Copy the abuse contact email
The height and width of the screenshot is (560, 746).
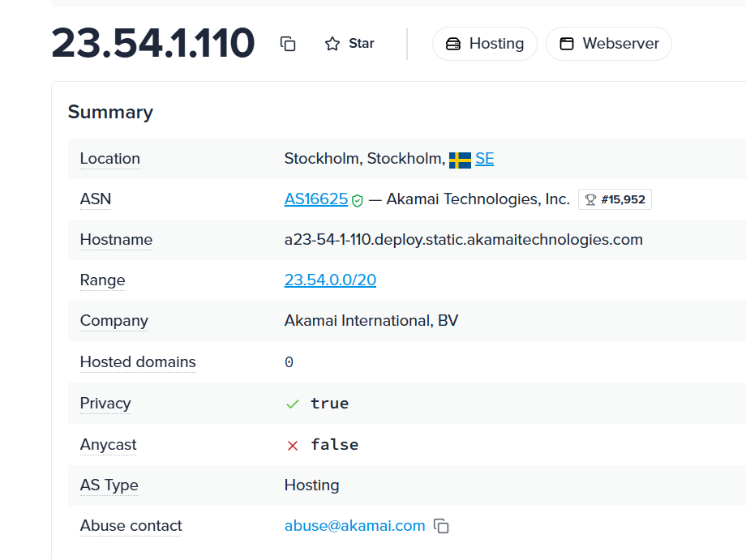441,526
